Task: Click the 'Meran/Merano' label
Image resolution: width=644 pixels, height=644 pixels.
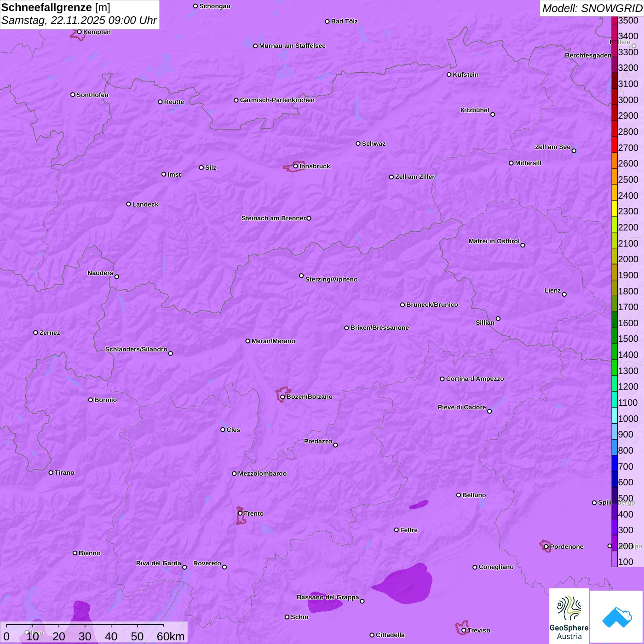Action: pos(273,341)
